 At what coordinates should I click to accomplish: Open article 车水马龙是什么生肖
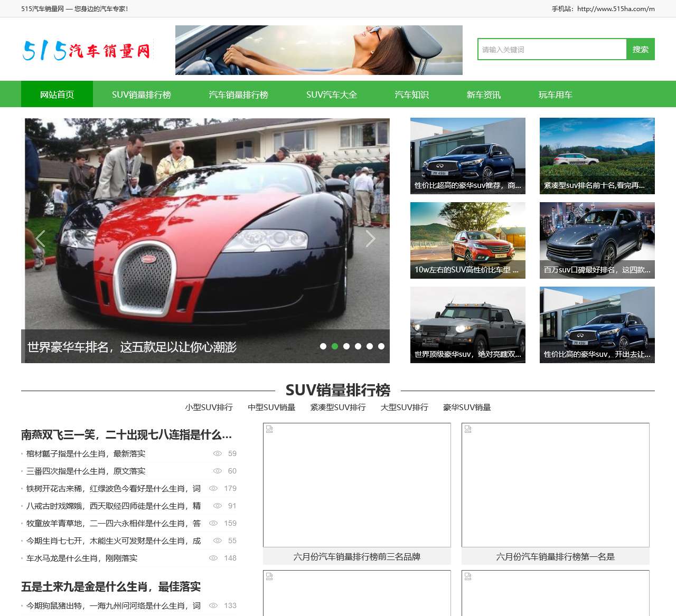click(x=82, y=558)
